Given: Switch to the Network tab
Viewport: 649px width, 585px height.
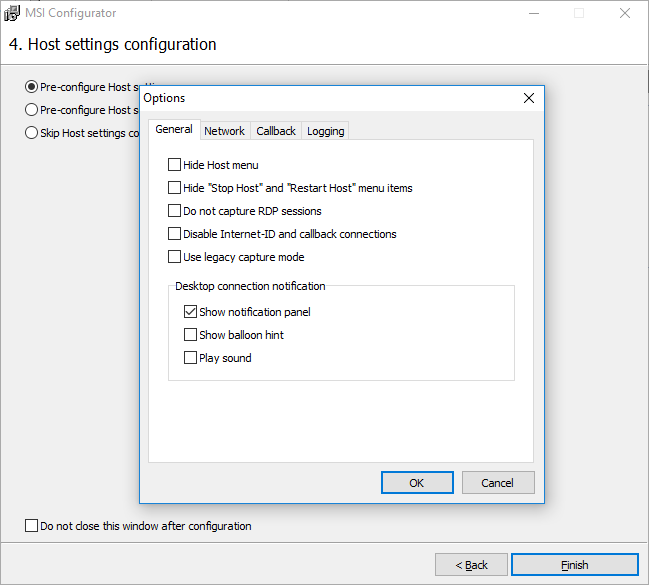Looking at the screenshot, I should [x=224, y=131].
